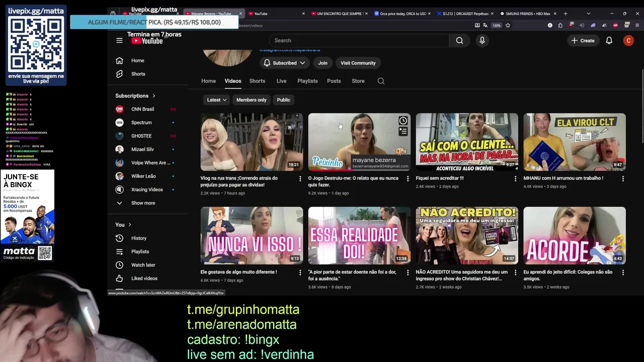
Task: Open options for MHANU com H video
Action: pyautogui.click(x=623, y=178)
